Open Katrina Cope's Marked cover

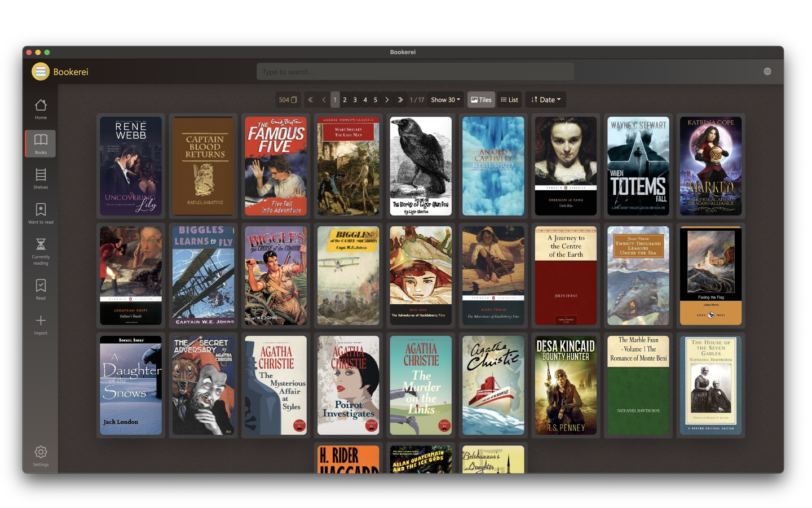(x=710, y=166)
